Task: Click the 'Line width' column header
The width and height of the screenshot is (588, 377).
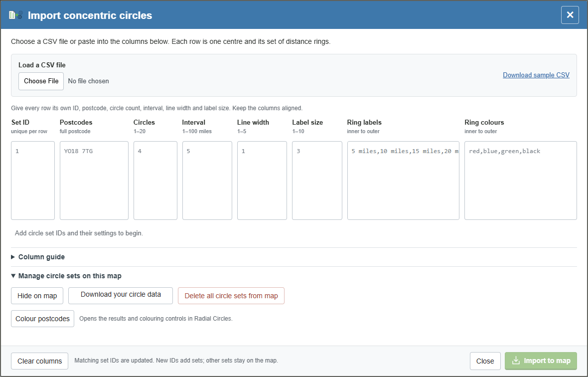Action: pyautogui.click(x=253, y=122)
